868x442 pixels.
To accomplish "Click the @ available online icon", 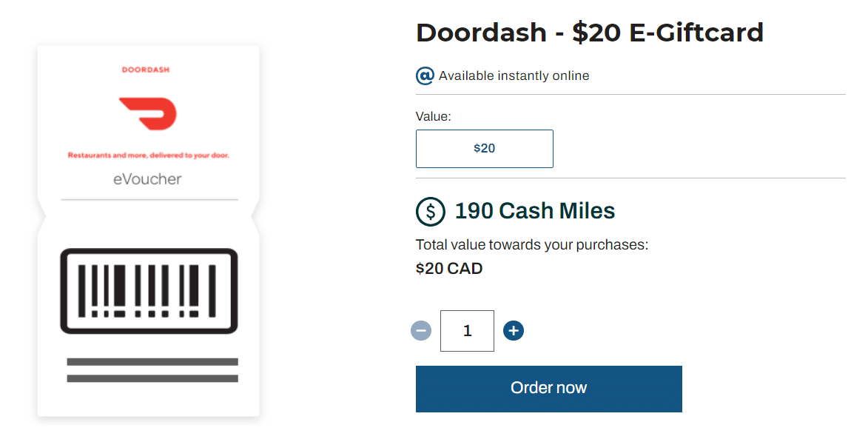I will pyautogui.click(x=425, y=76).
